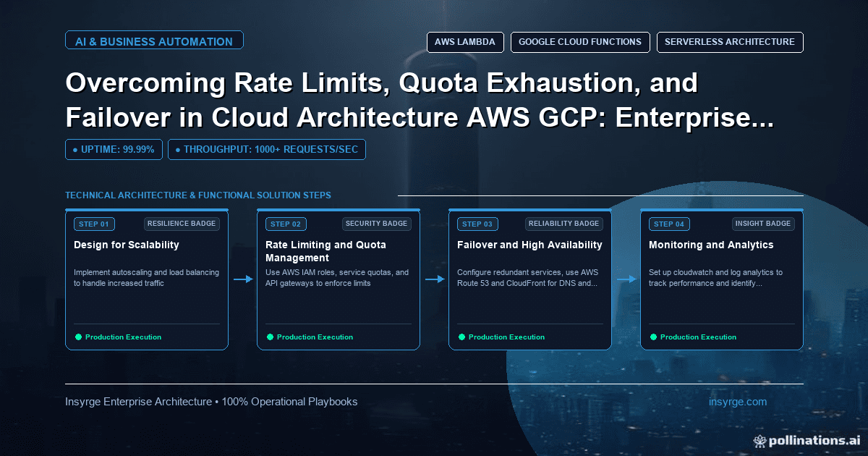Screen dimensions: 868x456
Task: Click the Technical Architecture & Functional Solution Steps heading
Action: click(198, 195)
